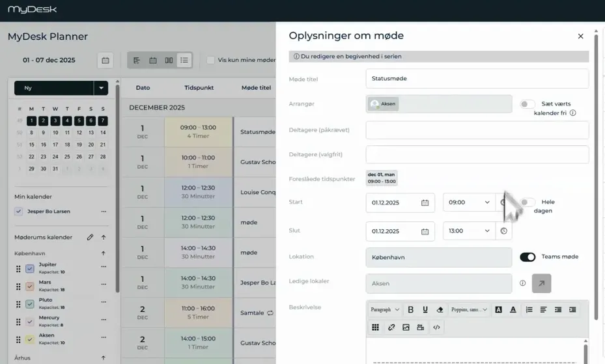The width and height of the screenshot is (605, 364).
Task: Open source code view in editor
Action: click(x=436, y=328)
